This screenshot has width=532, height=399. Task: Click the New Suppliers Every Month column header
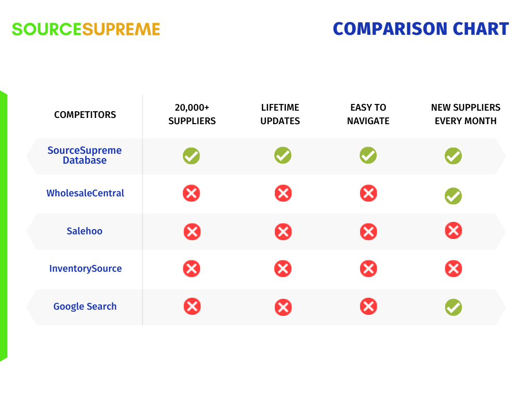(x=465, y=114)
